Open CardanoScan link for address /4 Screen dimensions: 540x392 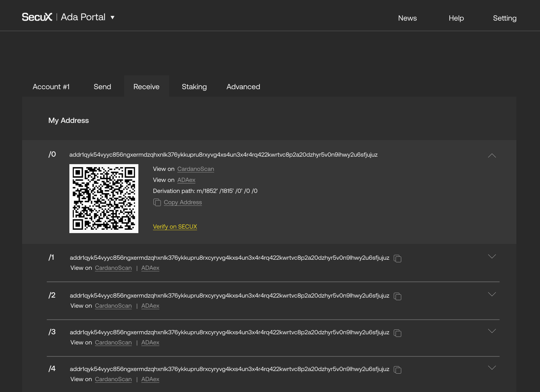113,379
